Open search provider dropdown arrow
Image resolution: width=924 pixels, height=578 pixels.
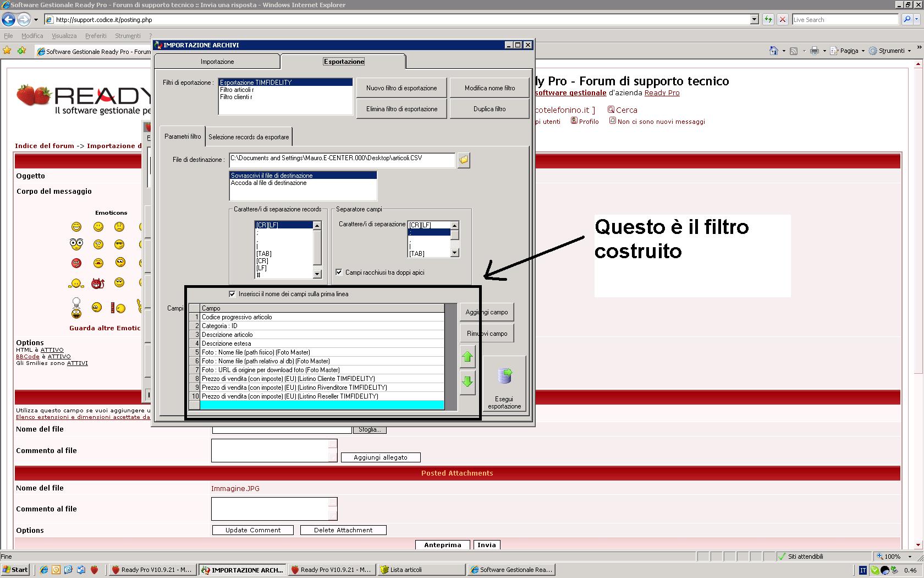[917, 19]
